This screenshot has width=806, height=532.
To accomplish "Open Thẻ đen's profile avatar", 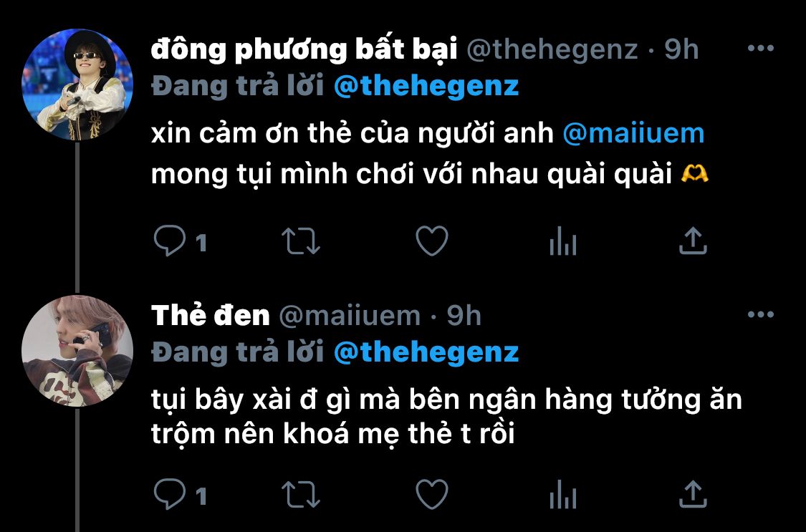I will pos(77,352).
